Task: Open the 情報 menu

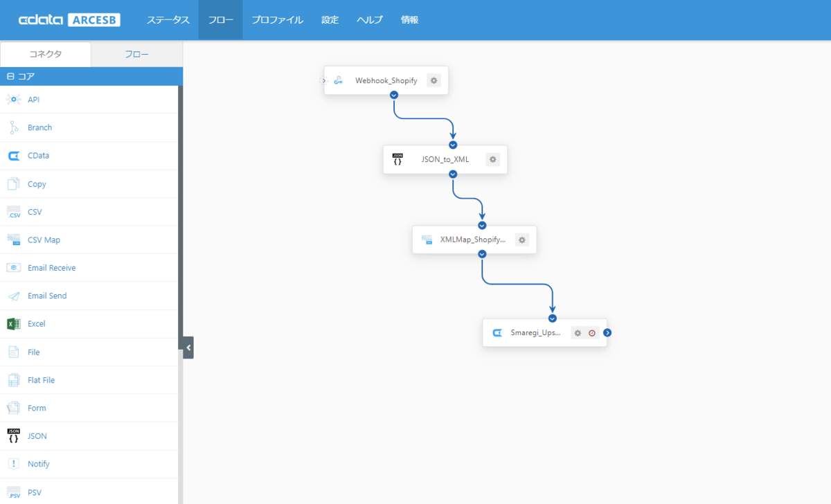Action: (409, 19)
